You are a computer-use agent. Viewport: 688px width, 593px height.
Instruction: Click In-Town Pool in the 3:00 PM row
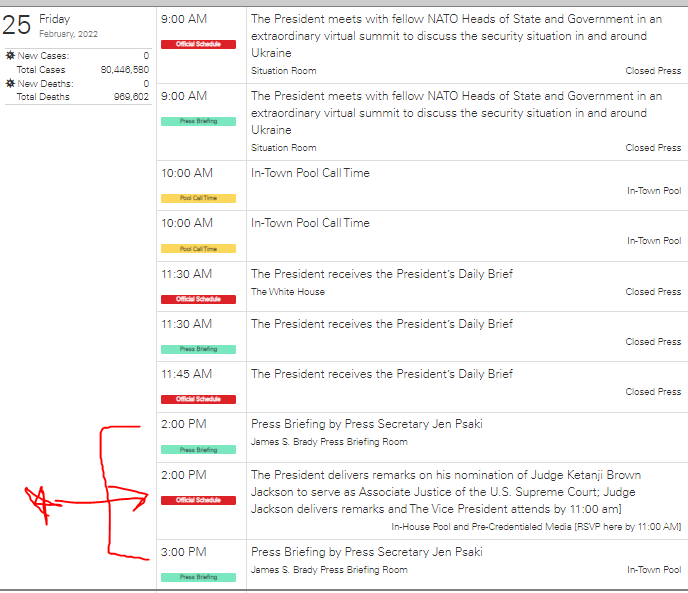pos(654,570)
